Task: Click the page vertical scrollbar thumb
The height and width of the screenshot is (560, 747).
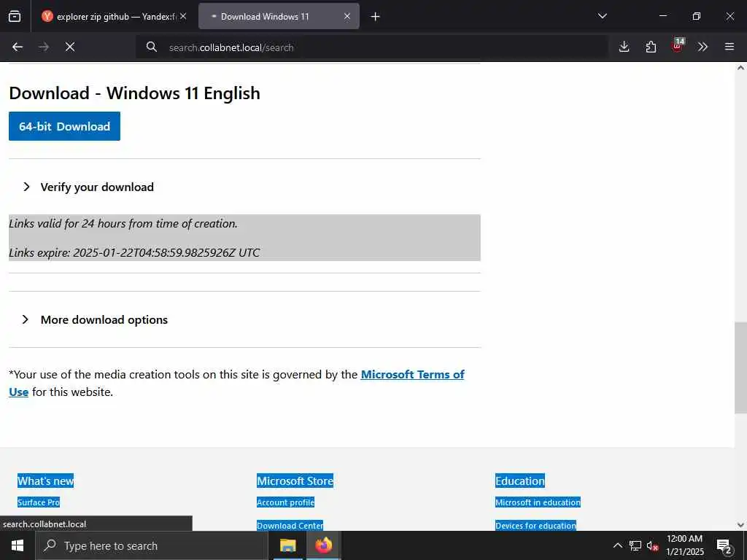Action: click(x=740, y=367)
